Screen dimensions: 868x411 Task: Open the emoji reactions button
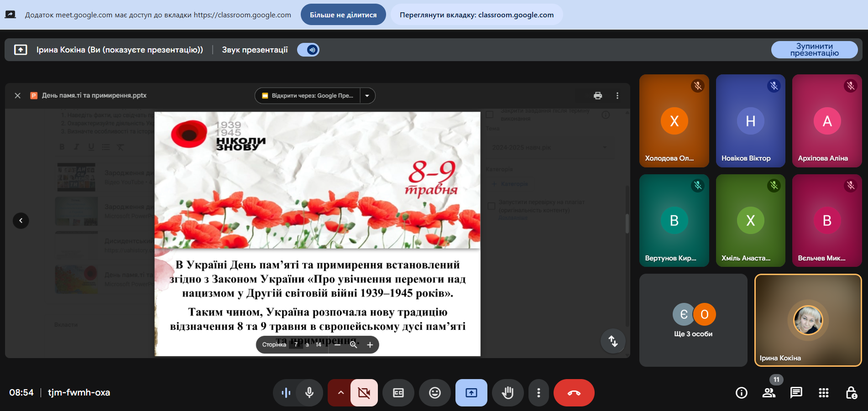pos(434,393)
